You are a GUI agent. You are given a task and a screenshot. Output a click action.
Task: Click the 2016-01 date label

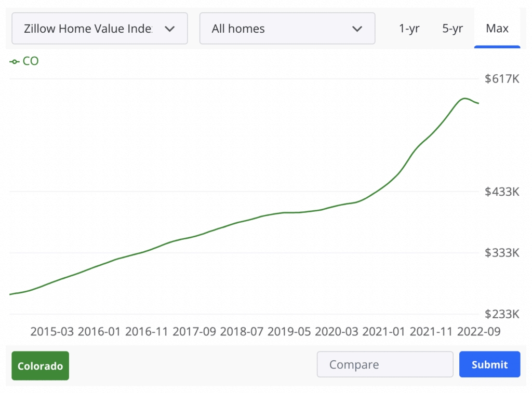pyautogui.click(x=99, y=332)
